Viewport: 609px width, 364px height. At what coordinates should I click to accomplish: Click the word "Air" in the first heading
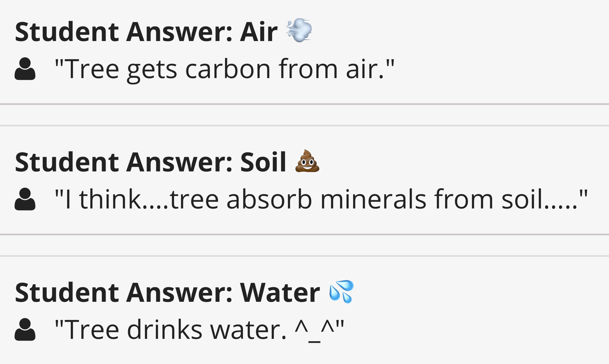(259, 32)
